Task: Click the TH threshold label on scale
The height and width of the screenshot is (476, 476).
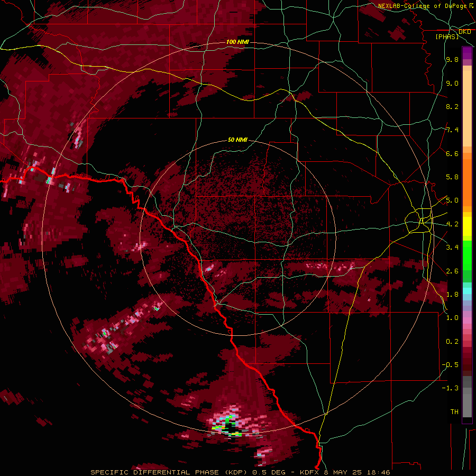Action: click(454, 412)
